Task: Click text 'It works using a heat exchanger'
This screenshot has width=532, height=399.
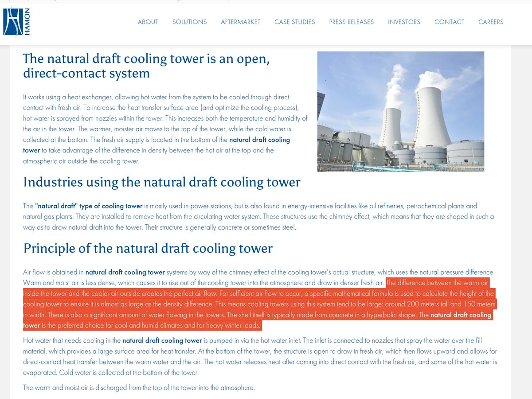Action: click(67, 97)
